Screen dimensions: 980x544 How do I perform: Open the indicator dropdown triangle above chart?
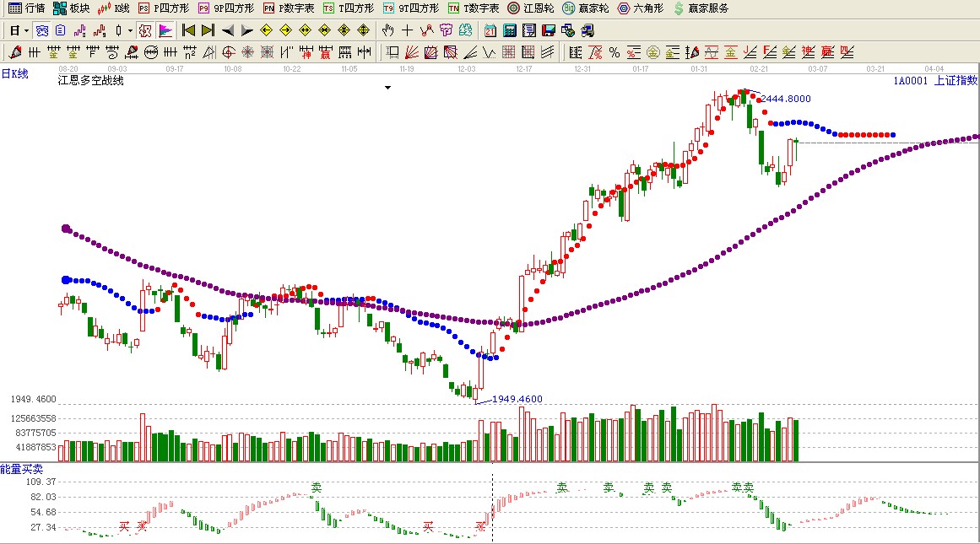coord(387,87)
